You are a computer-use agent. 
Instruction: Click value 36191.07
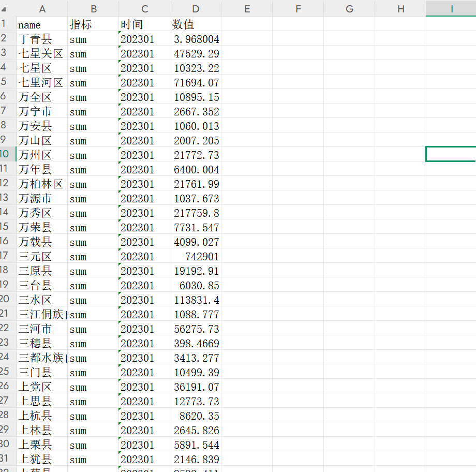click(196, 386)
